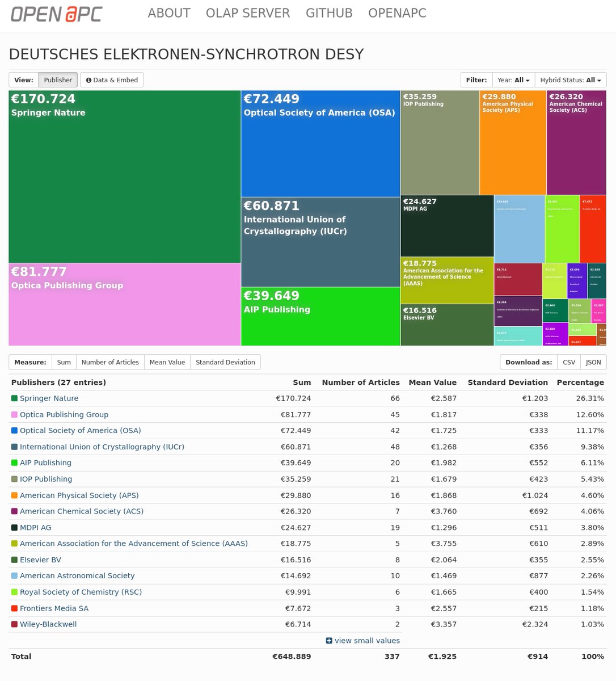Image resolution: width=616 pixels, height=681 pixels.
Task: Open the IOP Publishing table link
Action: pos(46,479)
